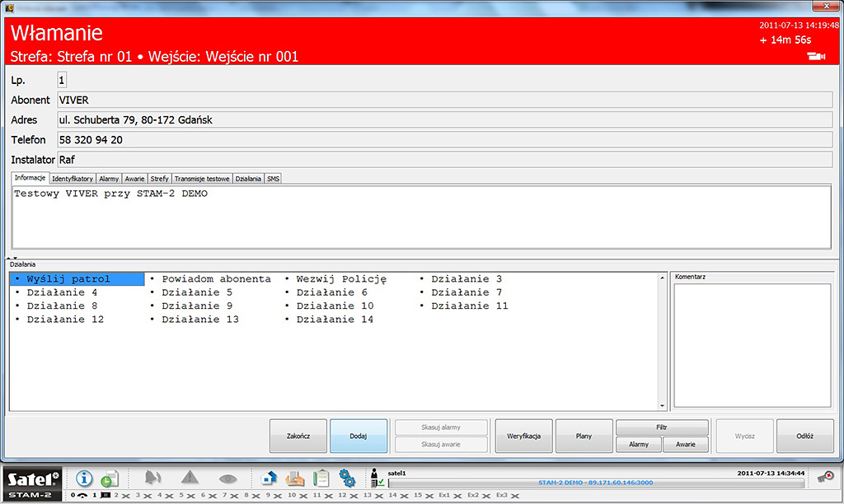
Task: Open Weryfikacja
Action: point(523,436)
